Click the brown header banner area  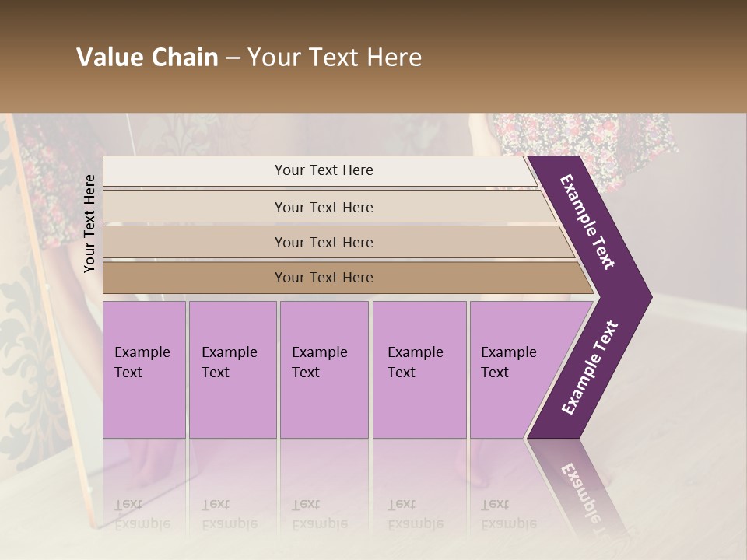(x=373, y=56)
